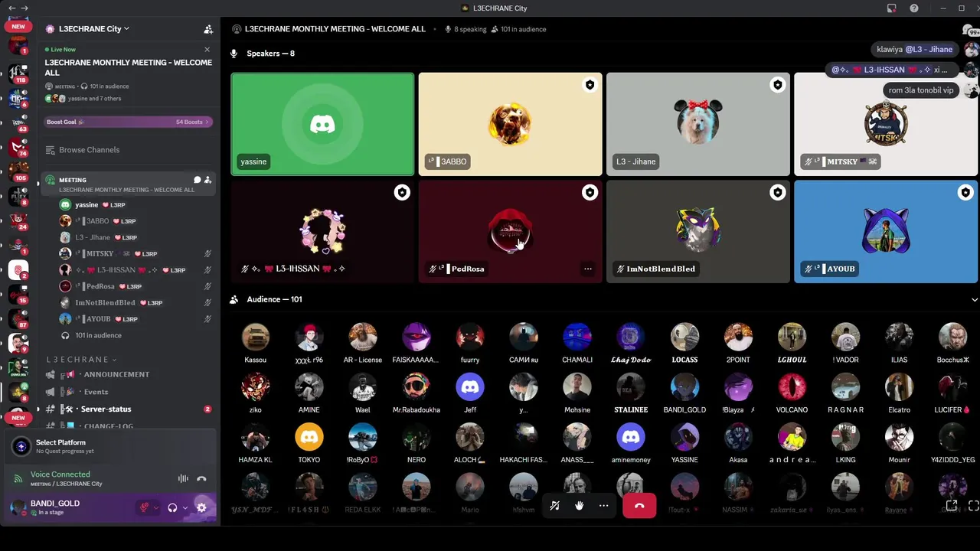Viewport: 980px width, 551px height.
Task: Pop out the stage window
Action: click(x=952, y=505)
